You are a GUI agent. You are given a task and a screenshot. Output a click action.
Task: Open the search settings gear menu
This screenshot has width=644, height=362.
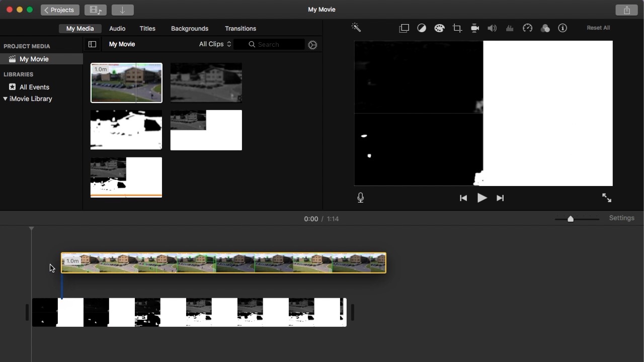tap(312, 45)
